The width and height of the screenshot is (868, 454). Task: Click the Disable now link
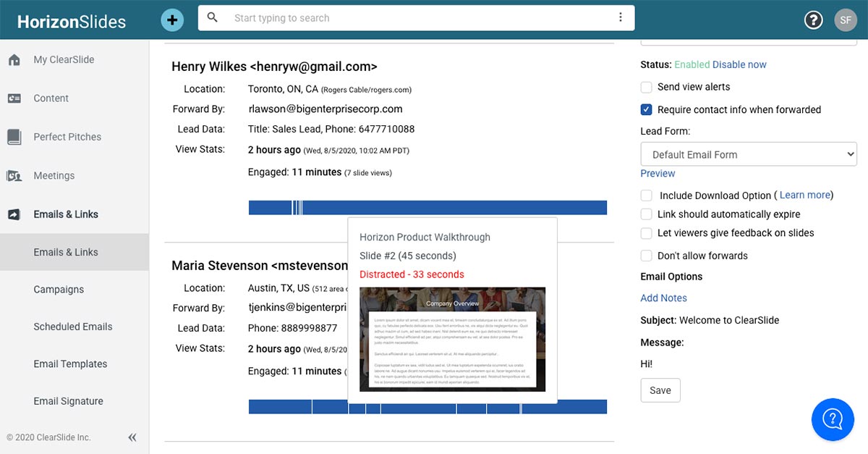click(x=739, y=64)
